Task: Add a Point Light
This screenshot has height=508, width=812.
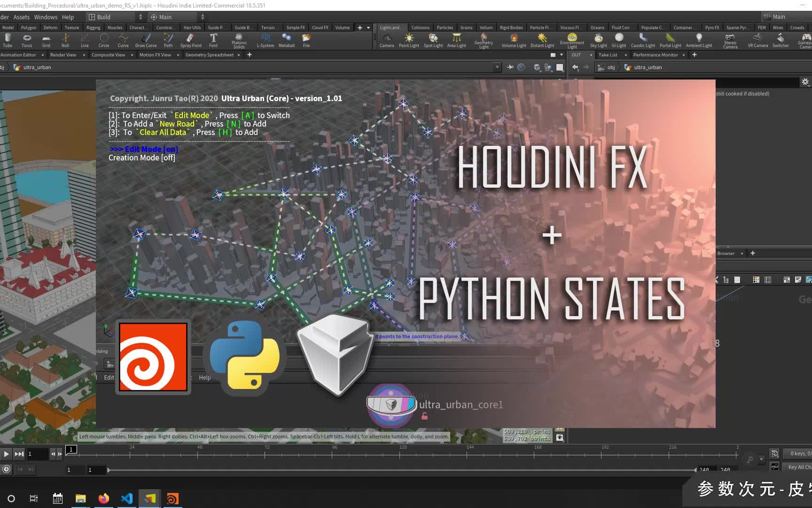Action: coord(409,40)
